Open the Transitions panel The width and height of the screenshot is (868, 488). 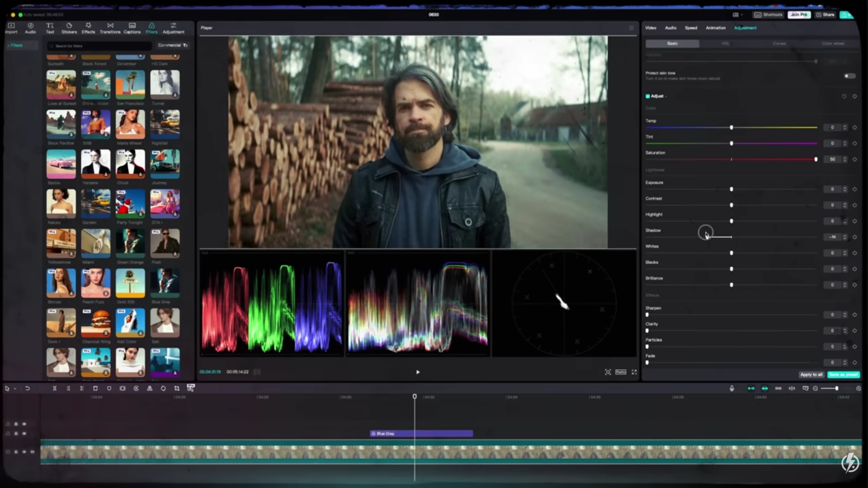coord(110,28)
